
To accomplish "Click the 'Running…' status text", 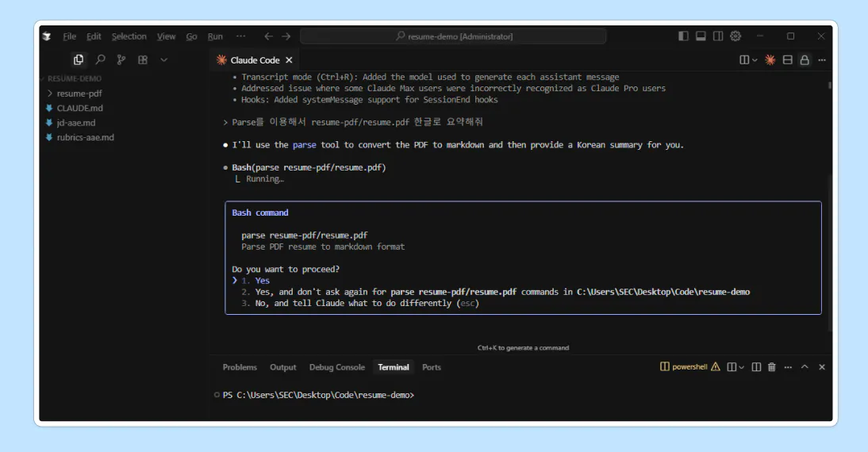I will [x=265, y=178].
